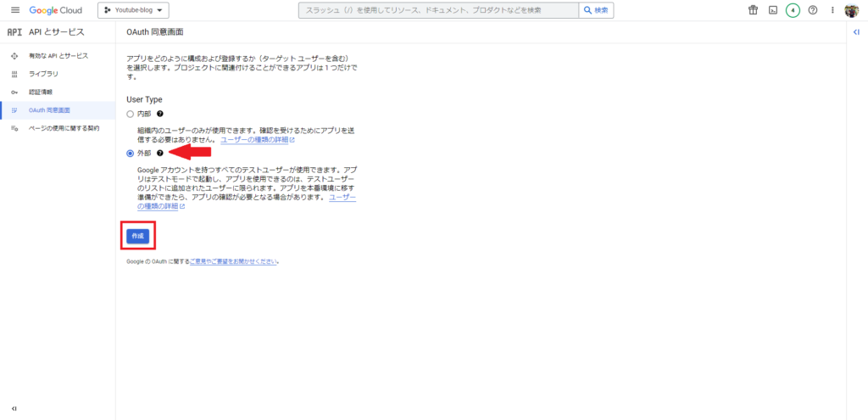Click the OAuth 同意画面 sidebar icon
Image resolution: width=868 pixels, height=420 pixels.
tap(14, 110)
